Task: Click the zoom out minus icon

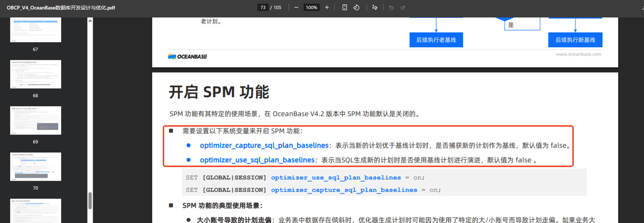Action: 296,8
